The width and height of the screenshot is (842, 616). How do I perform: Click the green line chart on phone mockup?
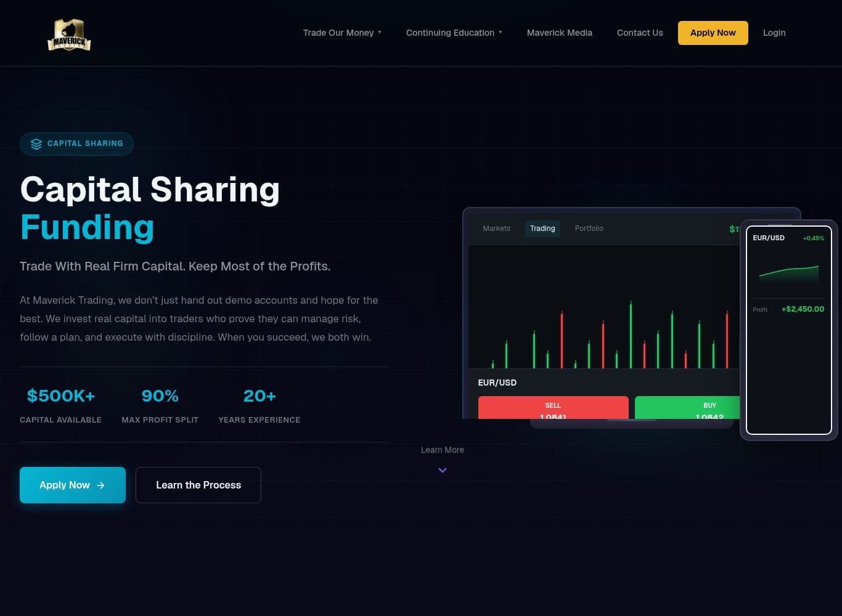[x=789, y=273]
